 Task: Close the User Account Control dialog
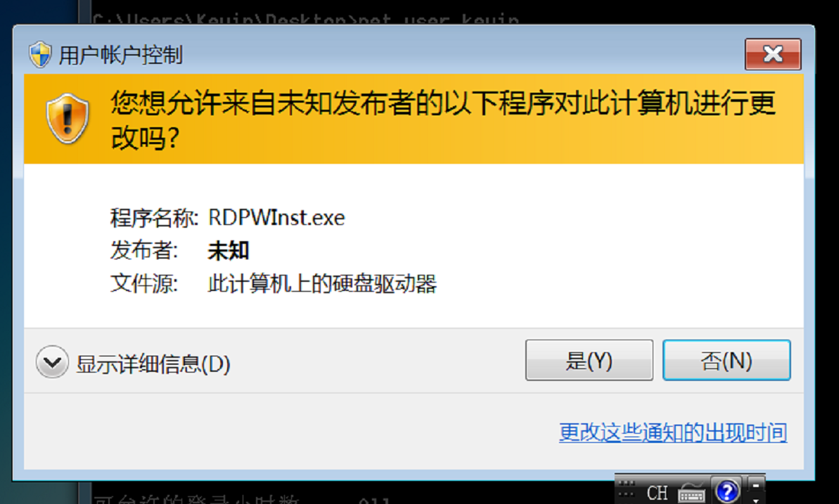(773, 54)
